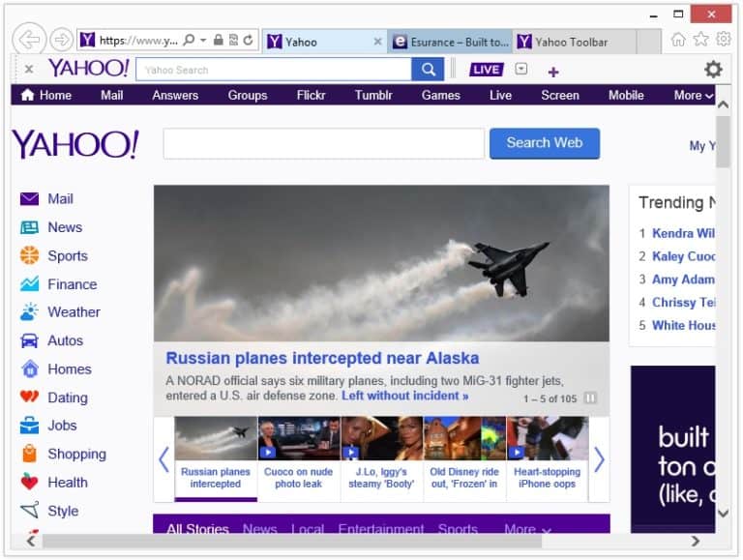Open Flickr in nav bar

311,95
